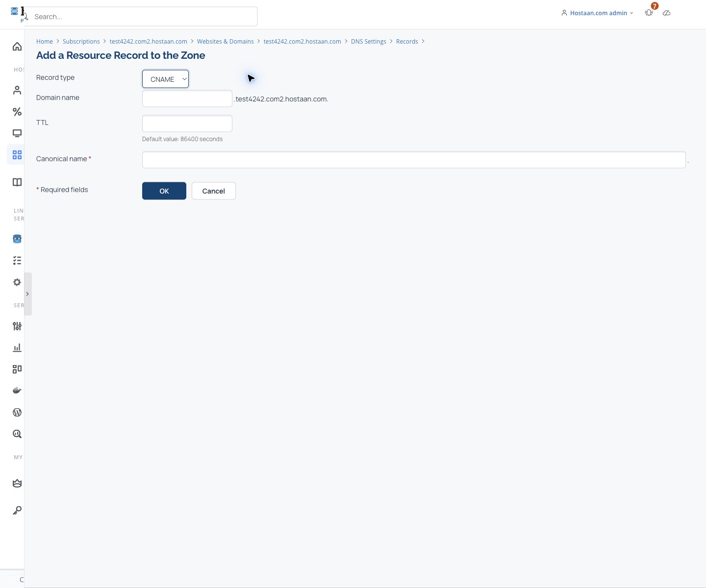Cancel adding the resource record

click(214, 191)
